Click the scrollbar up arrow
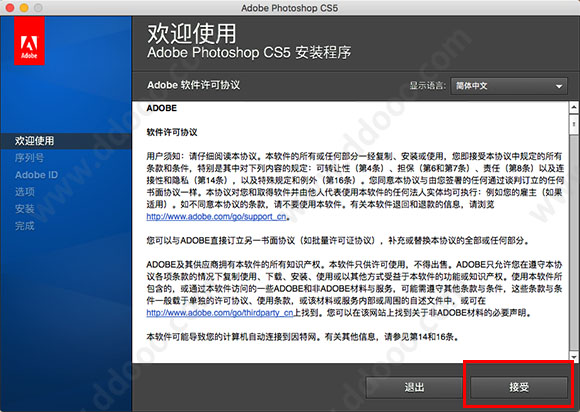The image size is (580, 412). tap(574, 108)
